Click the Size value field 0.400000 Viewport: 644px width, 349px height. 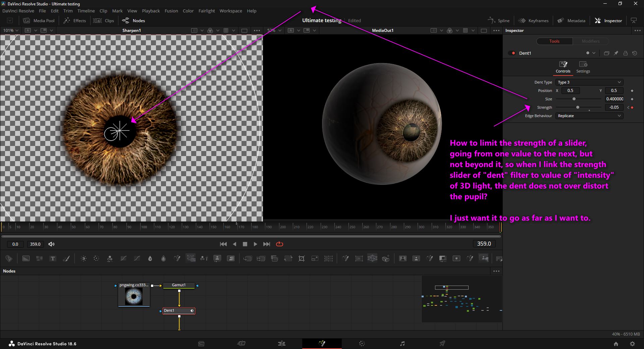(614, 99)
